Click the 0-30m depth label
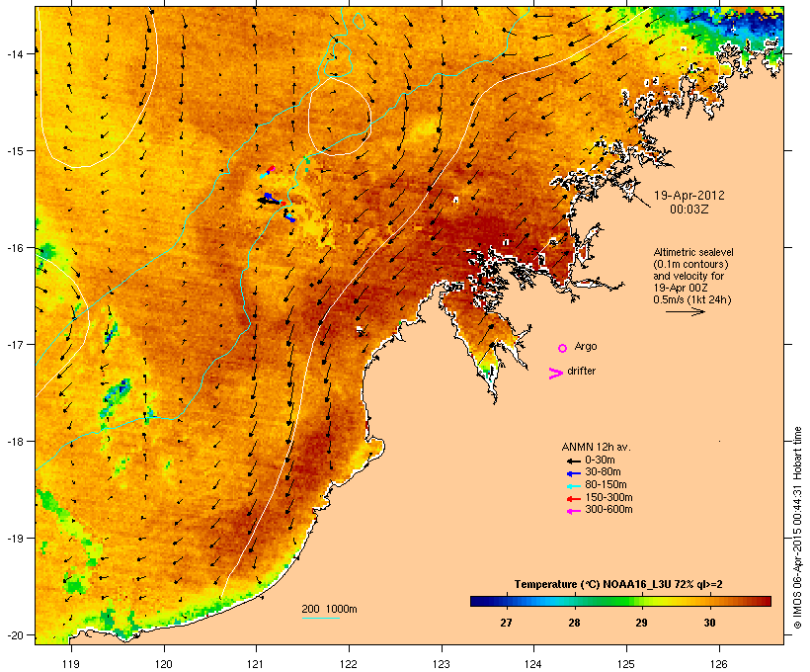Image resolution: width=810 pixels, height=672 pixels. pos(600,461)
